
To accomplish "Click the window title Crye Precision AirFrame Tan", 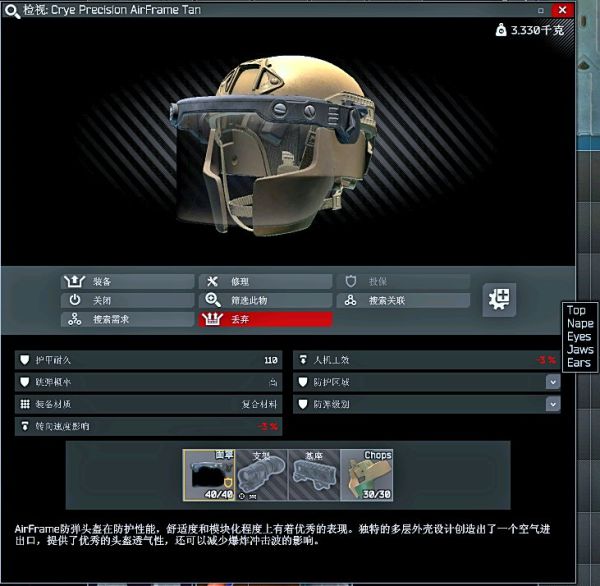I will [126, 10].
